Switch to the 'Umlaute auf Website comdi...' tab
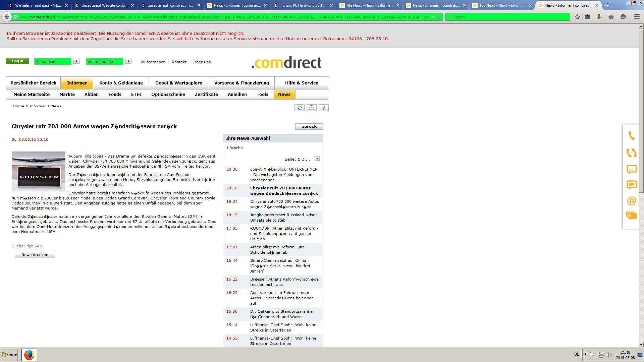The image size is (644, 362). click(104, 5)
